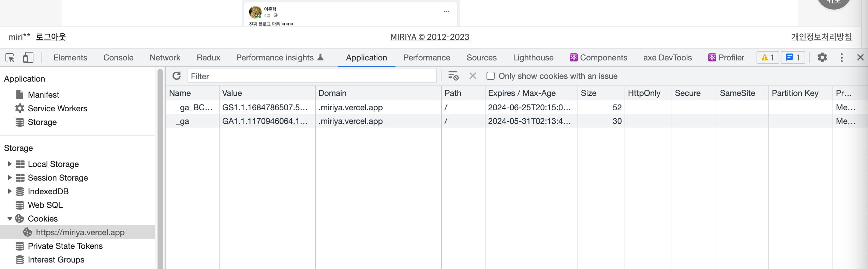
Task: Select https://miriya.vercel.app cookies entry
Action: 77,232
